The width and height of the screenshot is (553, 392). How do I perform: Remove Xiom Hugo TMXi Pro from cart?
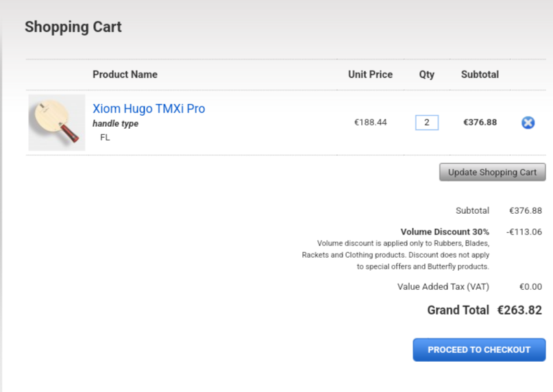pos(528,123)
